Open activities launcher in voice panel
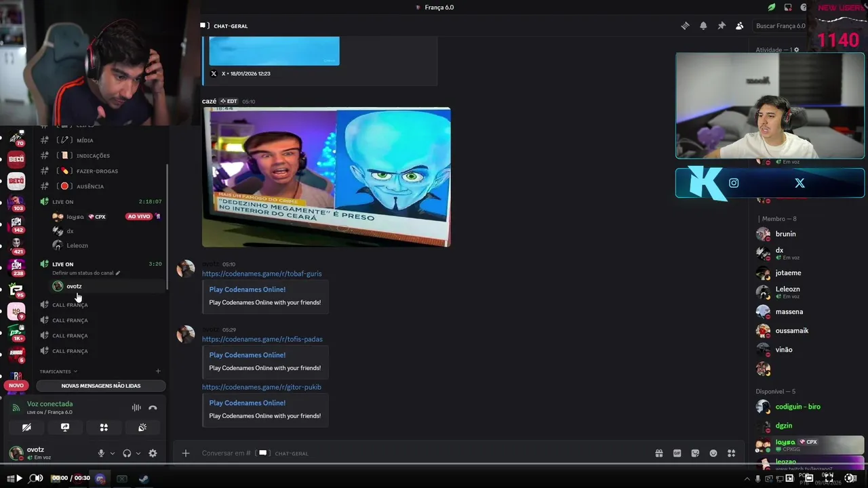 coord(104,428)
